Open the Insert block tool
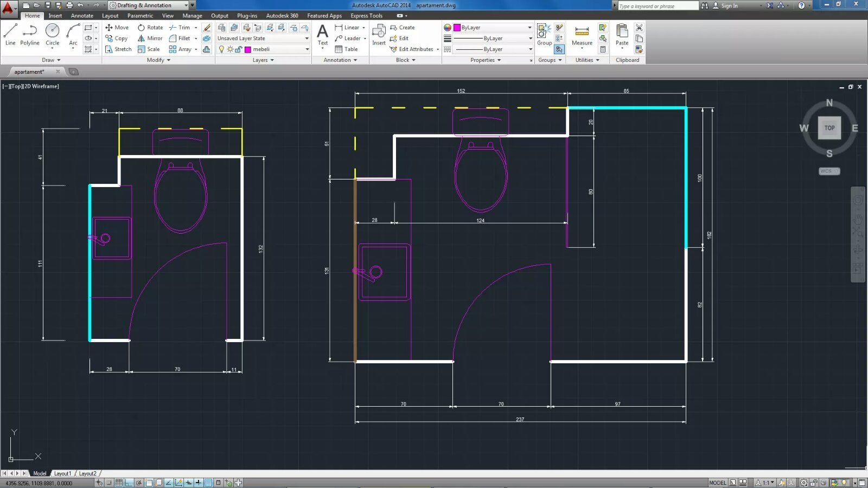The image size is (868, 488). click(379, 35)
